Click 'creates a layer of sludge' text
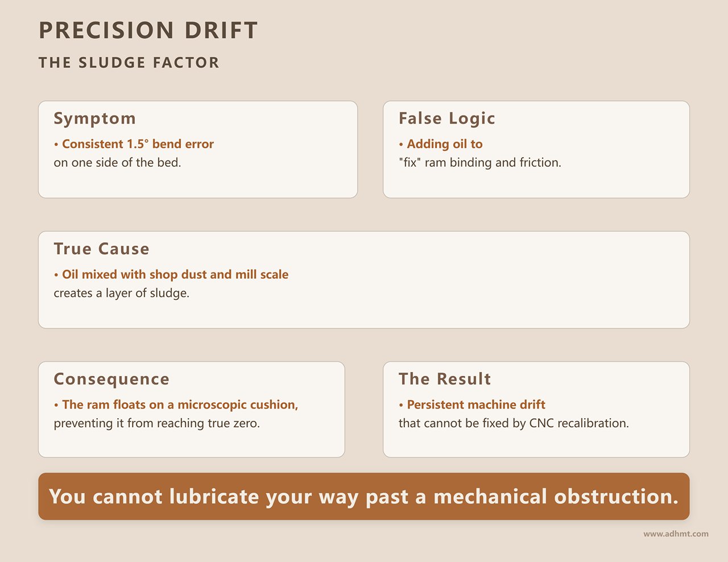The height and width of the screenshot is (562, 728). click(122, 293)
